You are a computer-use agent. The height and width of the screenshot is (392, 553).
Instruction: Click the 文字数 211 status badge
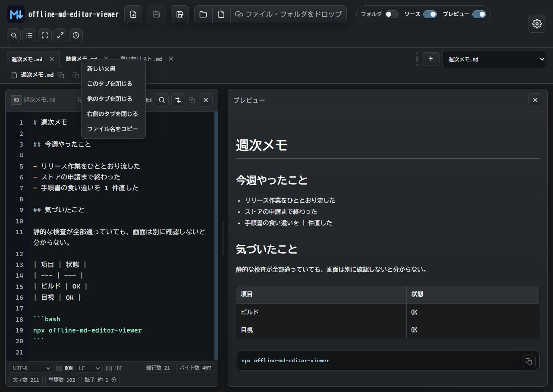(x=26, y=380)
